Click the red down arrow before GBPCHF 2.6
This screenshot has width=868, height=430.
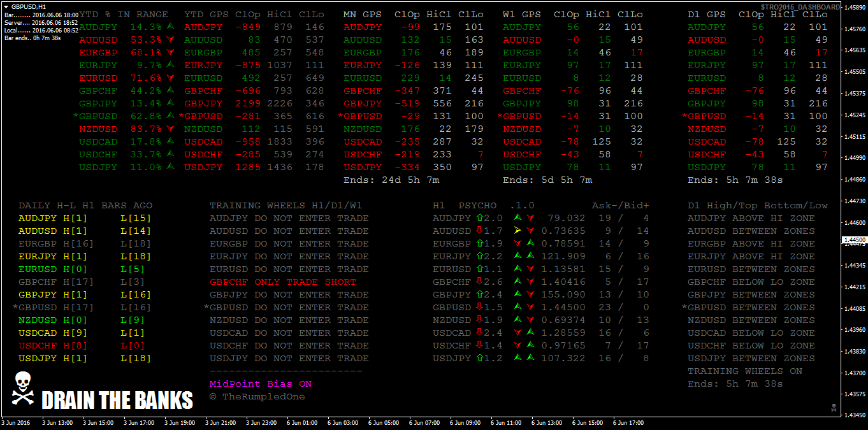click(x=479, y=282)
